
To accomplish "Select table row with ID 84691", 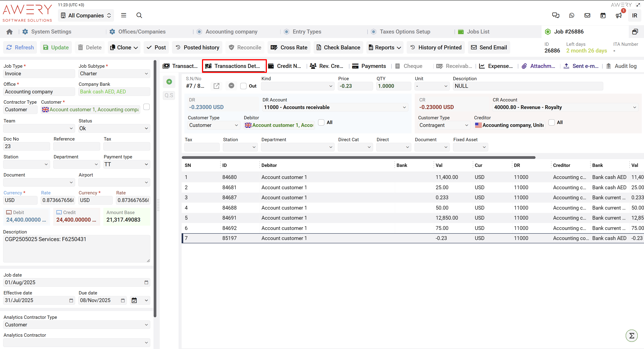I will coord(413,218).
